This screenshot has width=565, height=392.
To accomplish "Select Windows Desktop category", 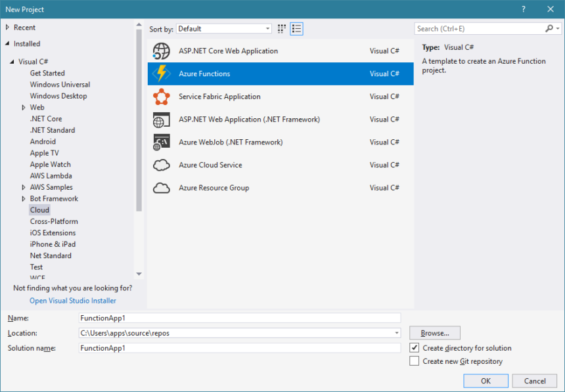I will (x=58, y=97).
